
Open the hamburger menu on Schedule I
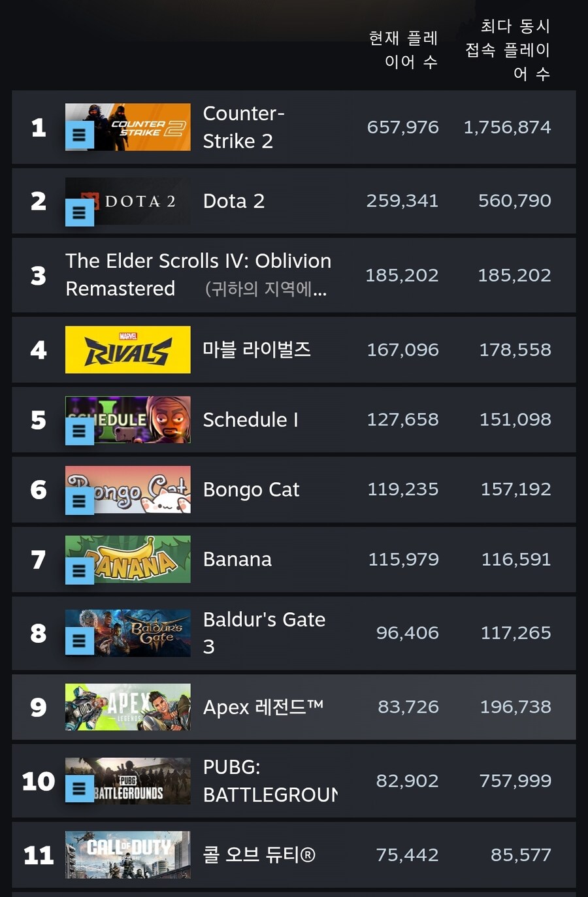(x=79, y=431)
